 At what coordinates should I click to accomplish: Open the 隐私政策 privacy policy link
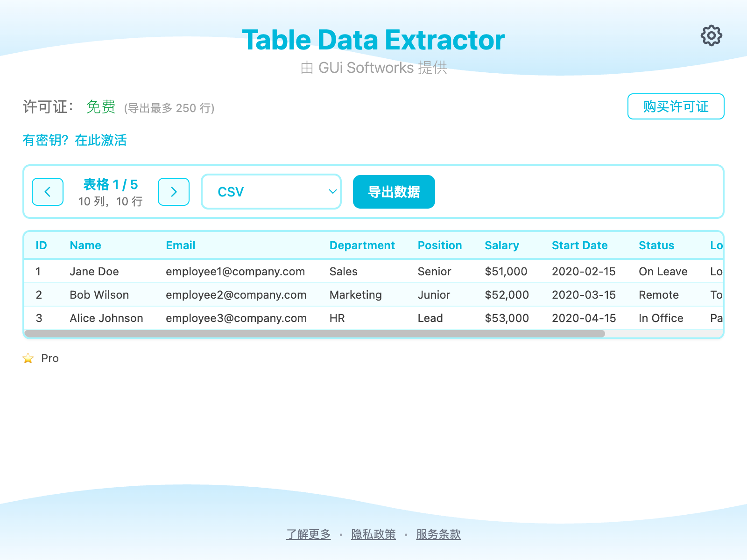pyautogui.click(x=373, y=534)
